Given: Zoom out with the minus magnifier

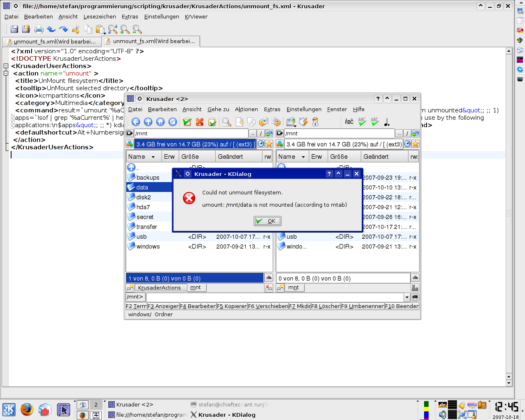Looking at the screenshot, I should (137, 29).
